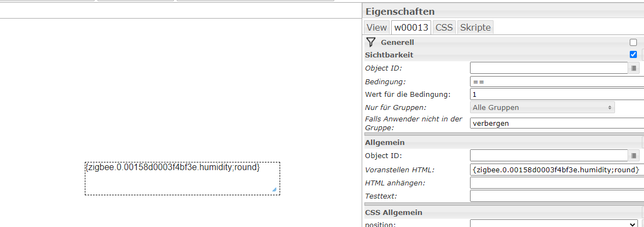This screenshot has width=644, height=227.
Task: Toggle the Generell section checkbox
Action: coord(633,42)
